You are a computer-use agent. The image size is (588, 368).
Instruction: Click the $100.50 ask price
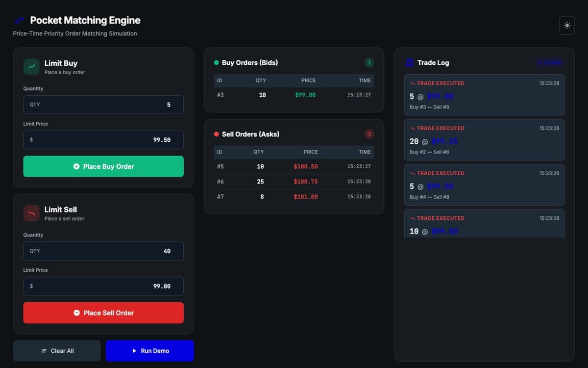pos(306,167)
